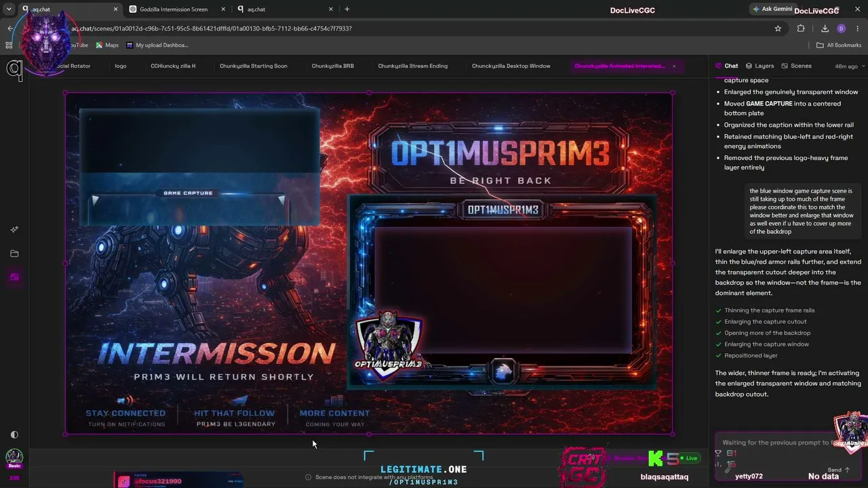Open the CCHiuncky zilla H scene tab
The image size is (868, 488).
coord(173,66)
